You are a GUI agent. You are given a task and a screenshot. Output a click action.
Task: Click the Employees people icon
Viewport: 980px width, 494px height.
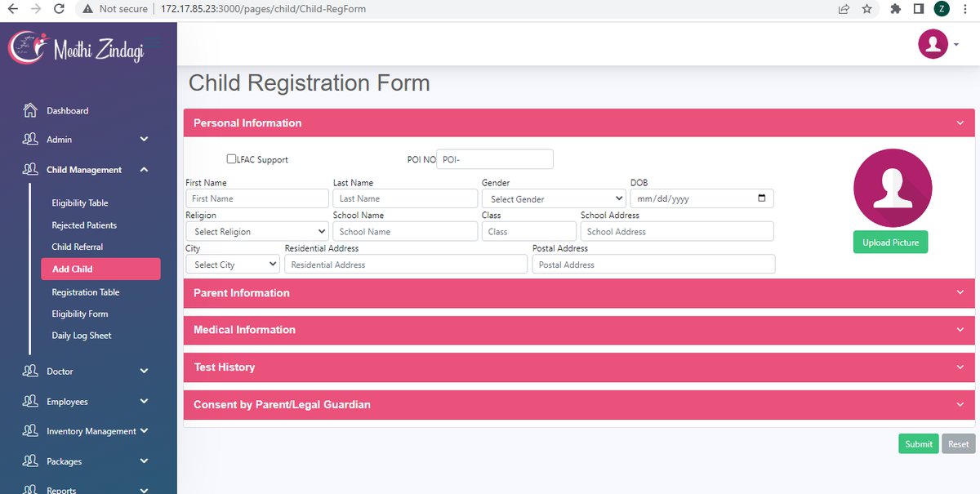(30, 402)
